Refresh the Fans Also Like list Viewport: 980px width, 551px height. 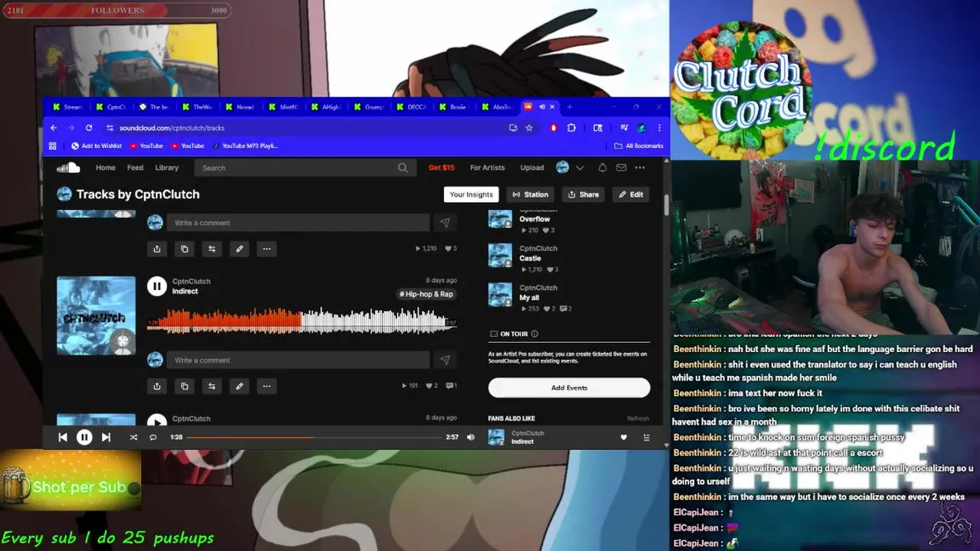point(638,419)
